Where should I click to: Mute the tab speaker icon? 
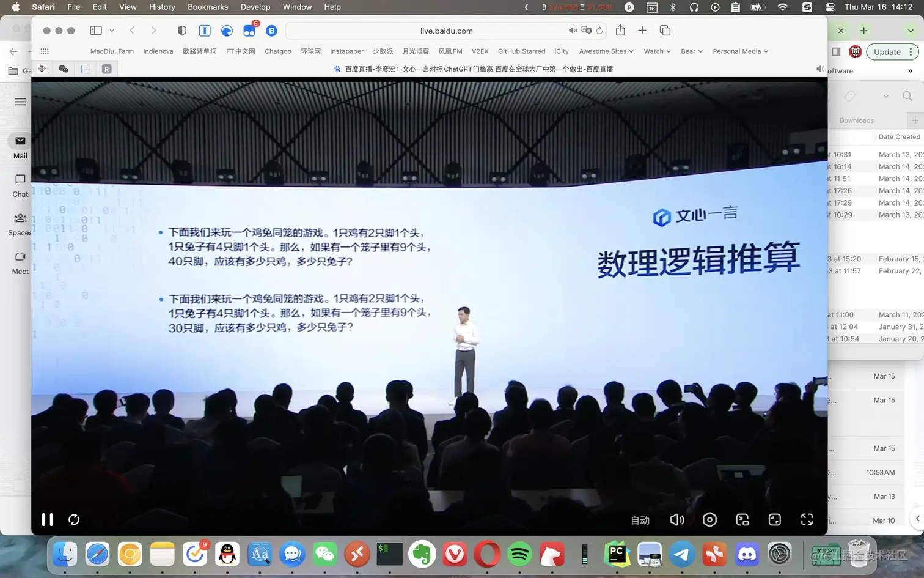[820, 69]
